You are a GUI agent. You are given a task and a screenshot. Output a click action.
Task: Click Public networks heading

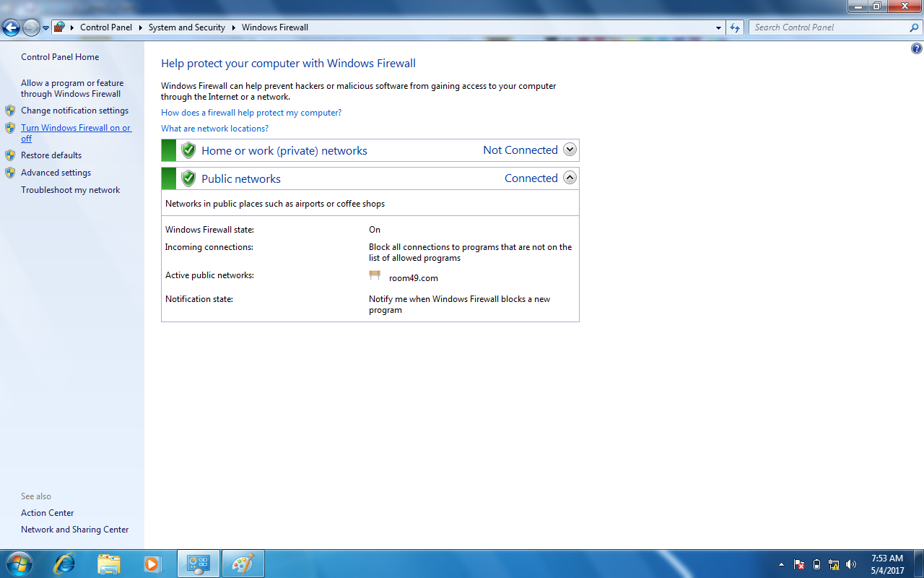click(241, 178)
